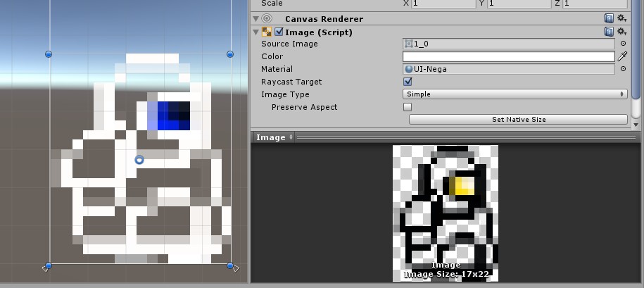The width and height of the screenshot is (644, 288).
Task: Click the Scale Z value field
Action: [595, 4]
